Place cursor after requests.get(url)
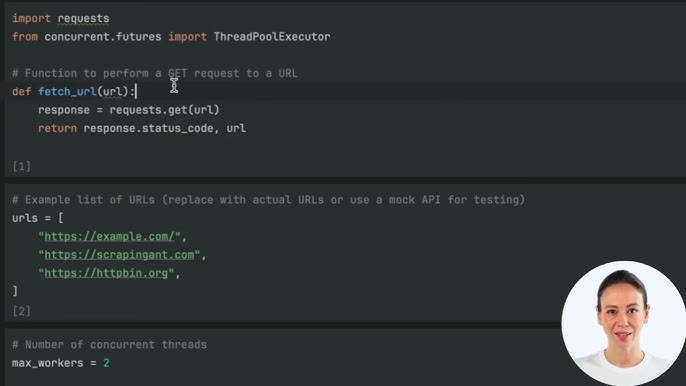The image size is (686, 386). click(220, 110)
